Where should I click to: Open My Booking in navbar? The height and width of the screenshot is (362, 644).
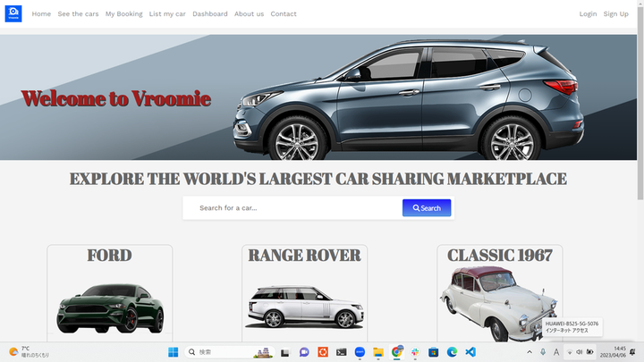(124, 14)
